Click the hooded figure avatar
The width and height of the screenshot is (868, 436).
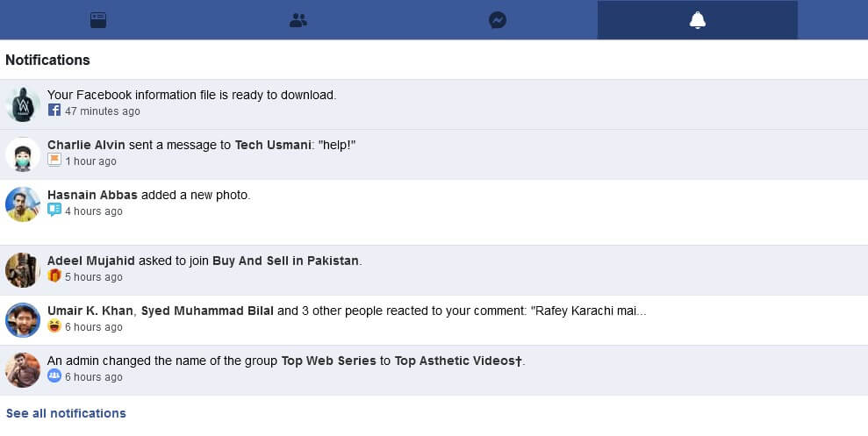[23, 104]
